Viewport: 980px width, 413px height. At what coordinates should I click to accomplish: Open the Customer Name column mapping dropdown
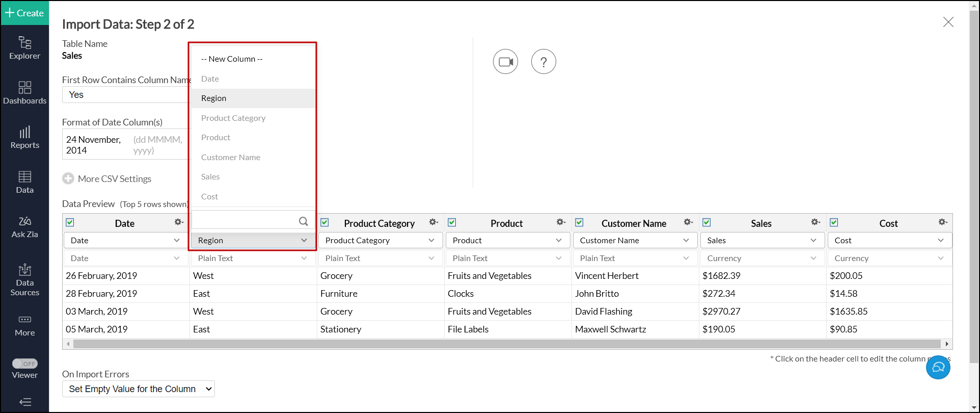(635, 240)
